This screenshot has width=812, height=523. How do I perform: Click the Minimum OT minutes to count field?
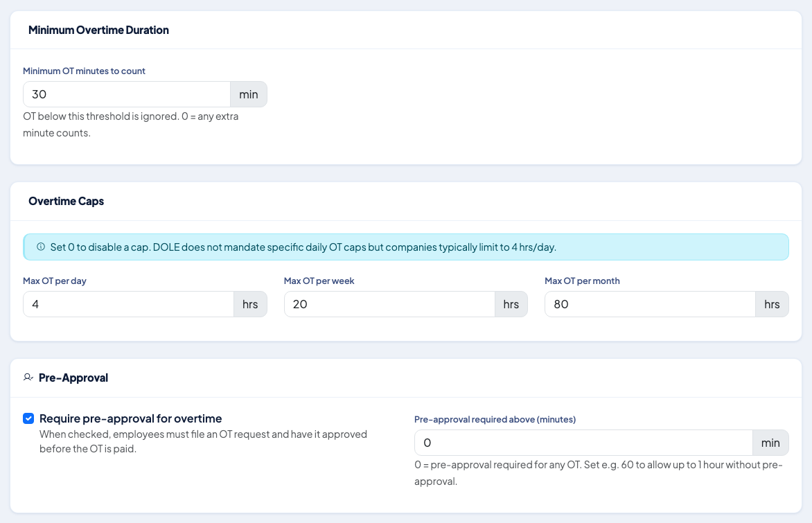click(127, 94)
